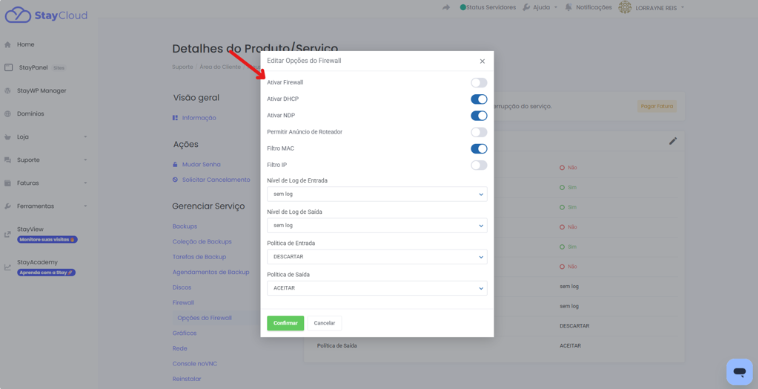The image size is (758, 389).
Task: Expand the Política de Entrada combo box
Action: coord(377,257)
